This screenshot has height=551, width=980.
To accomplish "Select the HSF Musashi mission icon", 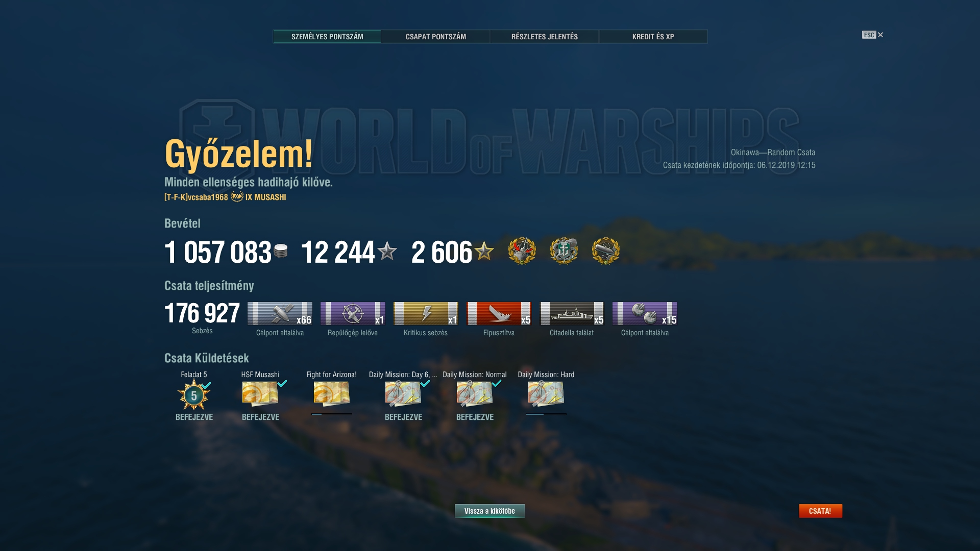I will coord(260,394).
